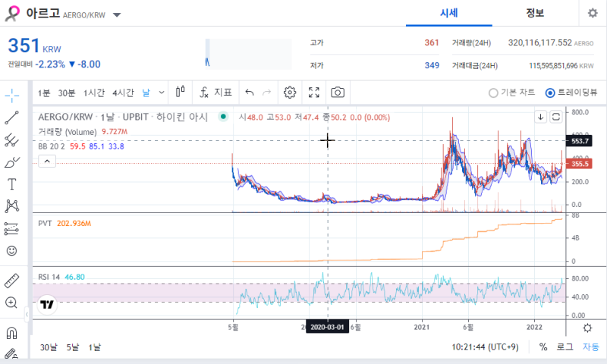Image resolution: width=607 pixels, height=364 pixels.
Task: Click the 24H volume value 320,116,117.552
Action: [540, 42]
